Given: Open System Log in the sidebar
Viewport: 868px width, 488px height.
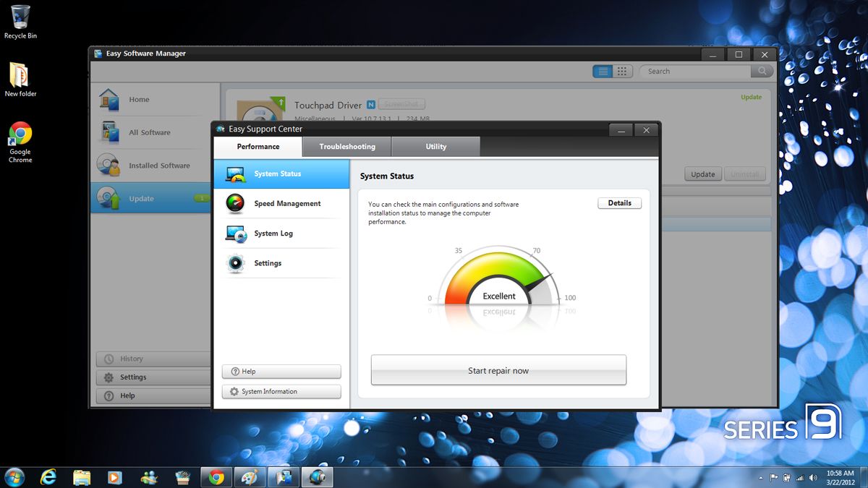Looking at the screenshot, I should click(x=281, y=234).
